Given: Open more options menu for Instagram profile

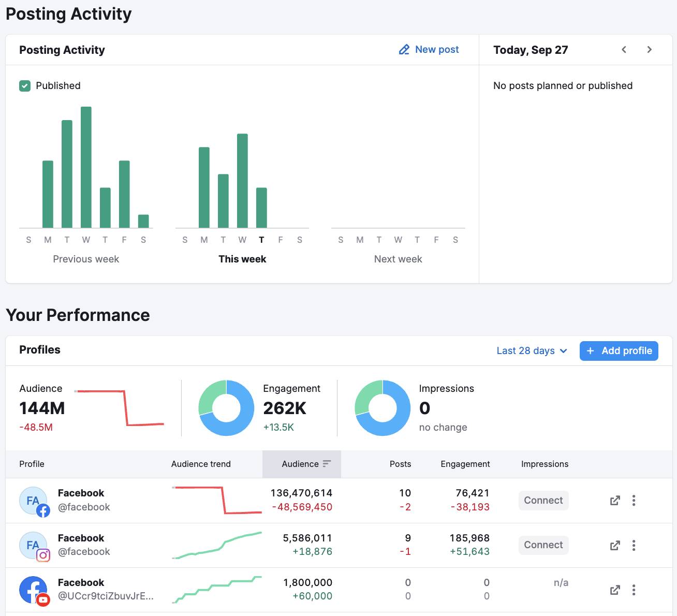Looking at the screenshot, I should pyautogui.click(x=634, y=546).
